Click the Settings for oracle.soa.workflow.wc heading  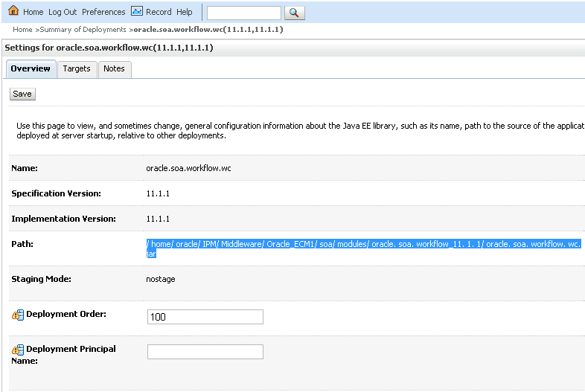[109, 48]
